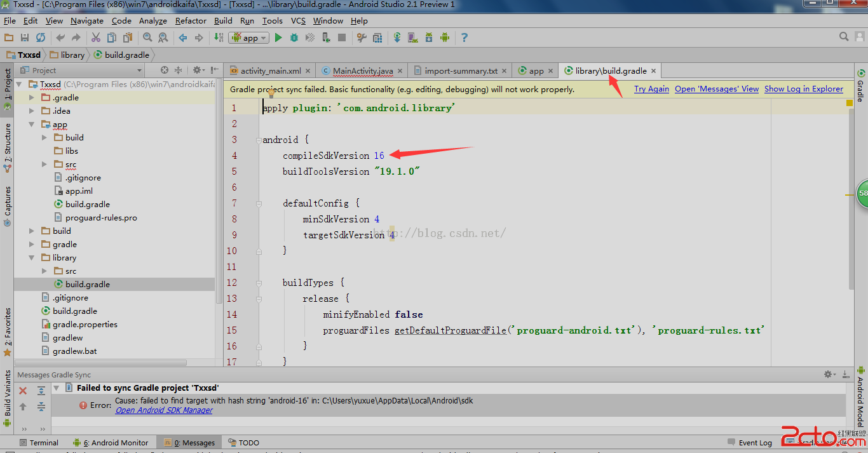Click the Find magnifier icon in toolbar
868x453 pixels.
pyautogui.click(x=147, y=38)
